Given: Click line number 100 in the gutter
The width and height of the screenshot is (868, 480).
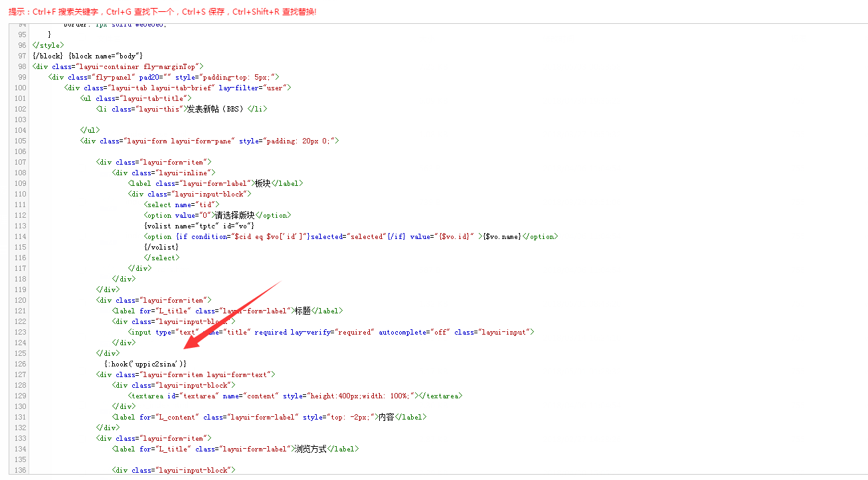Looking at the screenshot, I should 21,88.
